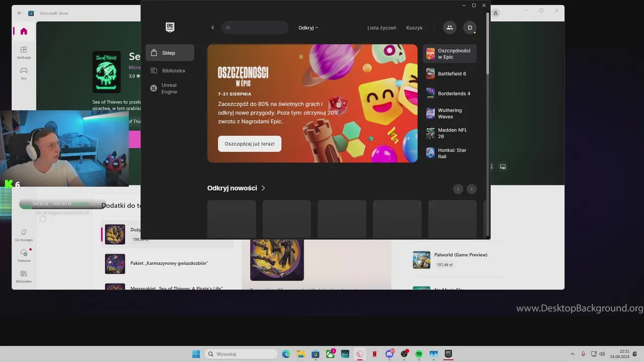644x362 pixels.
Task: Expand Odkryj nowości section chevron
Action: click(263, 188)
